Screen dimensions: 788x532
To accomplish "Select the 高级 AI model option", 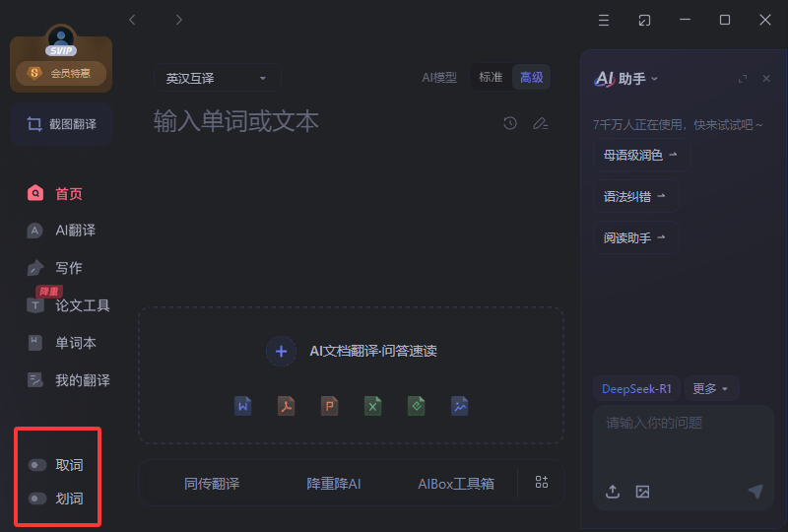I will [531, 77].
